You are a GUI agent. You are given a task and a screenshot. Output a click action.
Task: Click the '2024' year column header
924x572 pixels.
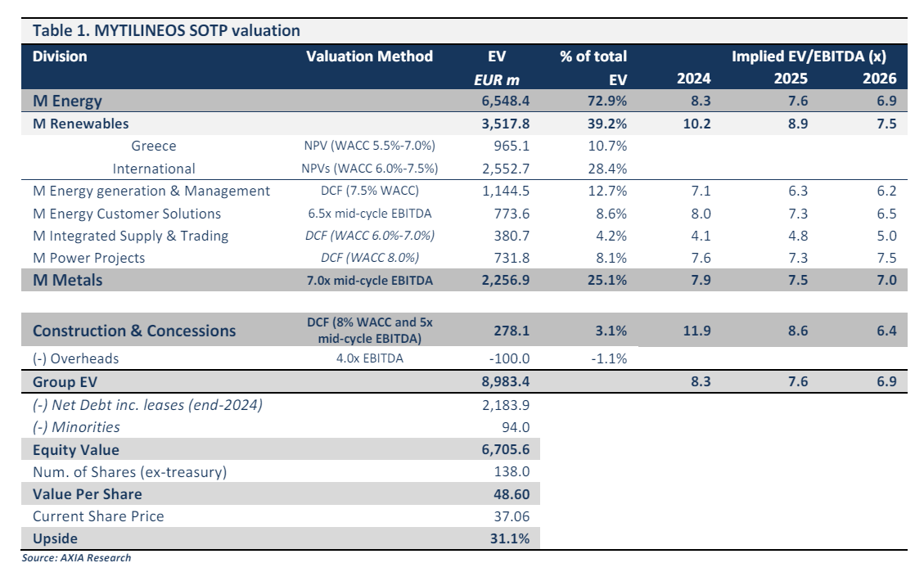(x=693, y=79)
